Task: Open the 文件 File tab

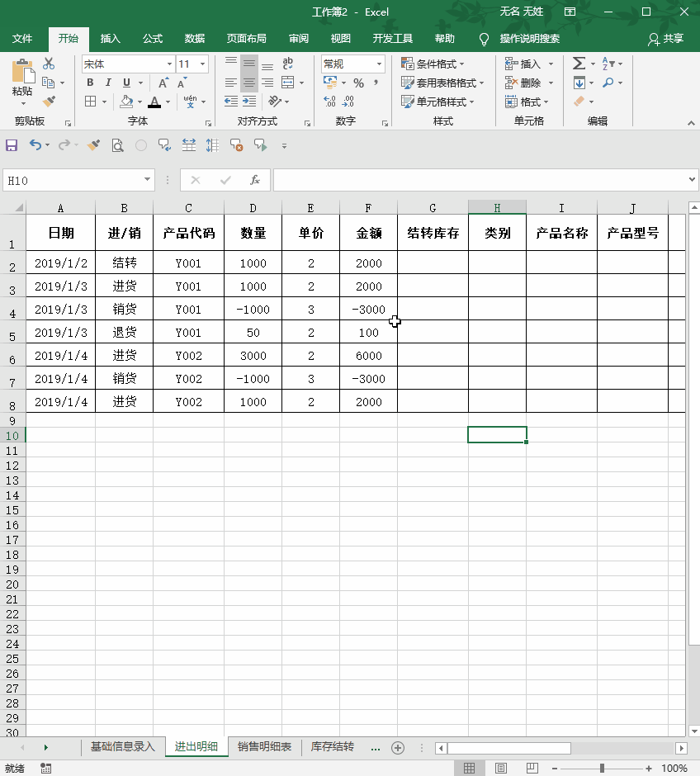Action: click(x=22, y=39)
